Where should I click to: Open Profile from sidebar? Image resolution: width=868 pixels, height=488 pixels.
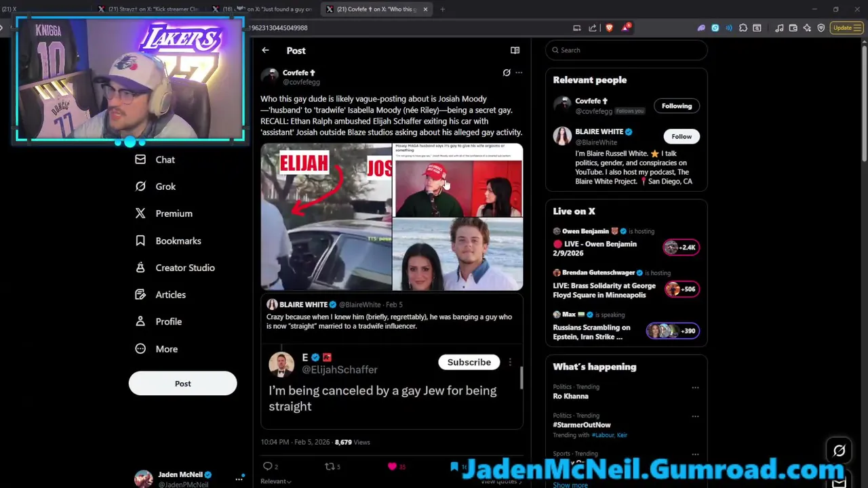point(158,321)
